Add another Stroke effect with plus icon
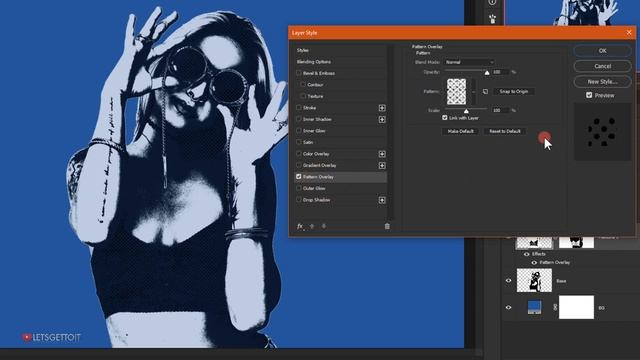 coord(382,108)
